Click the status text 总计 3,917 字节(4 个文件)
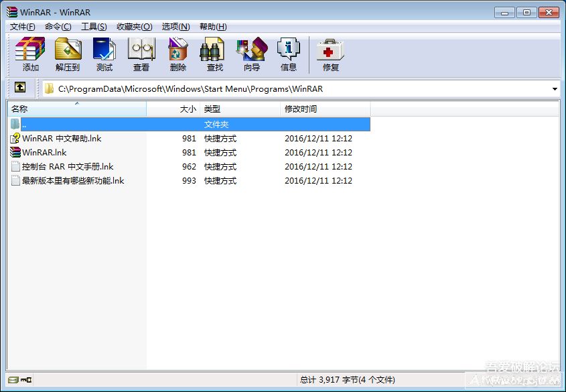 tap(347, 380)
